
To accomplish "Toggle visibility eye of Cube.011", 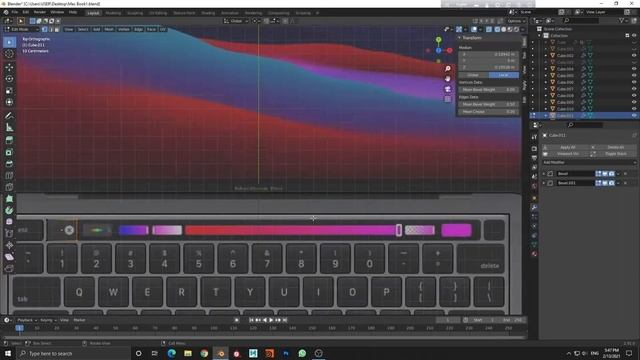I will (634, 116).
